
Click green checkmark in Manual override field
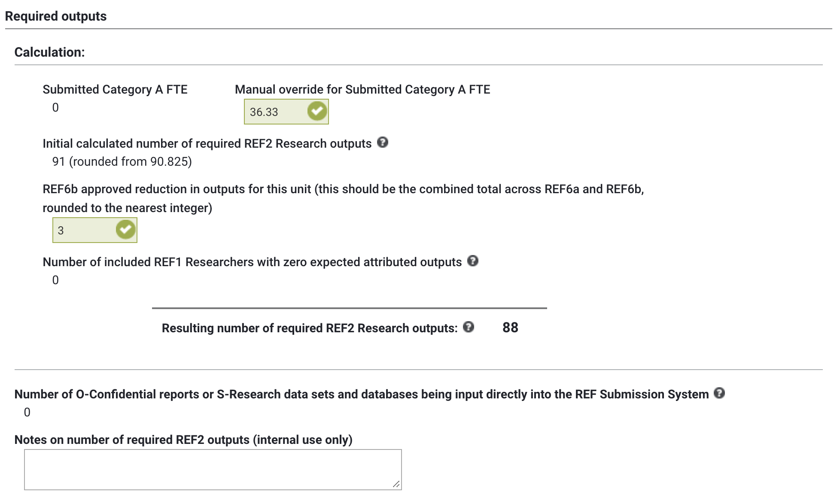317,112
